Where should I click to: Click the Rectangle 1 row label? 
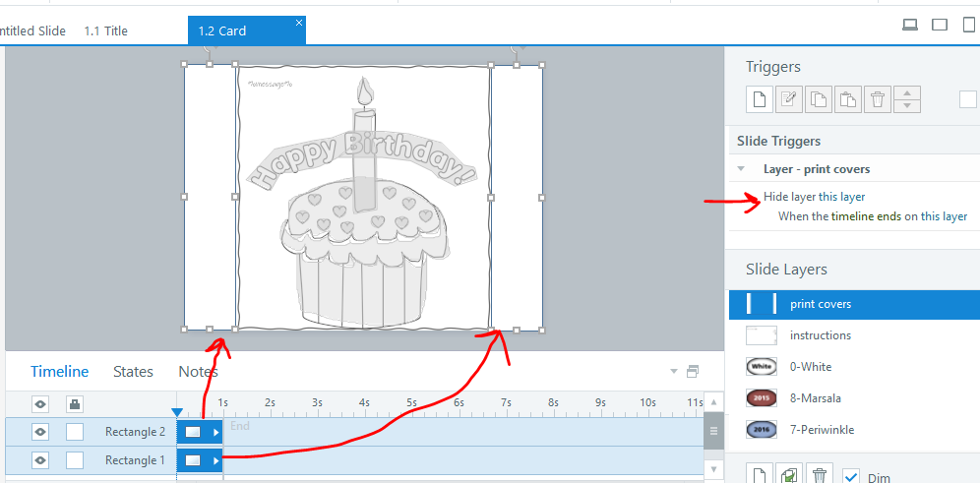[x=135, y=460]
